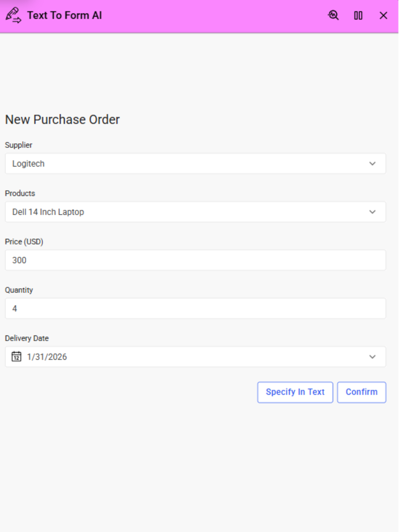This screenshot has width=399, height=532.
Task: Focus the Quantity input field
Action: point(196,309)
